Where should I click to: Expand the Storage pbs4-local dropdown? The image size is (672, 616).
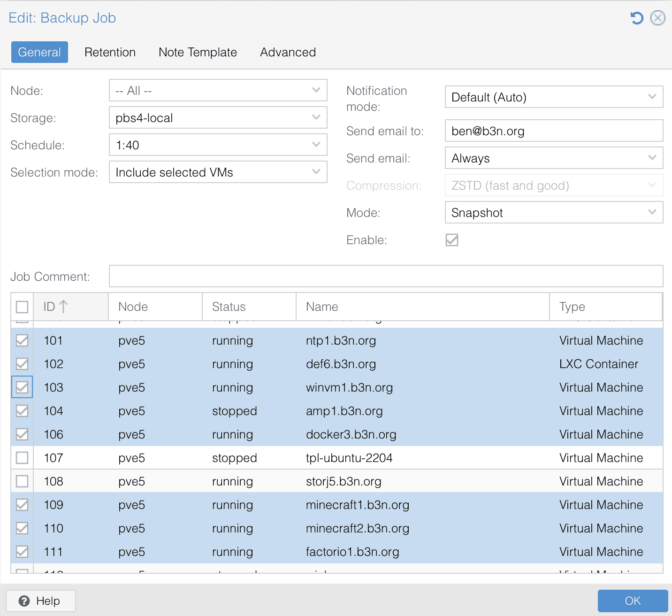316,117
